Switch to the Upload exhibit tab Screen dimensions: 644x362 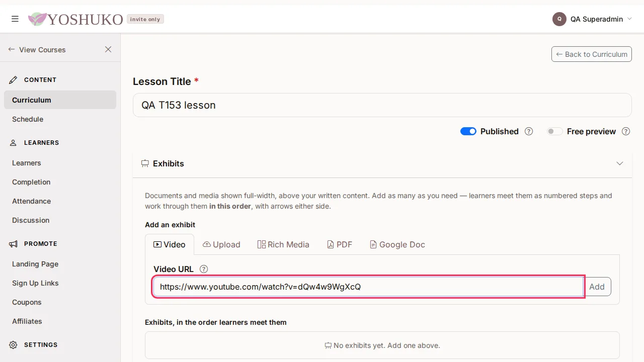tap(221, 244)
